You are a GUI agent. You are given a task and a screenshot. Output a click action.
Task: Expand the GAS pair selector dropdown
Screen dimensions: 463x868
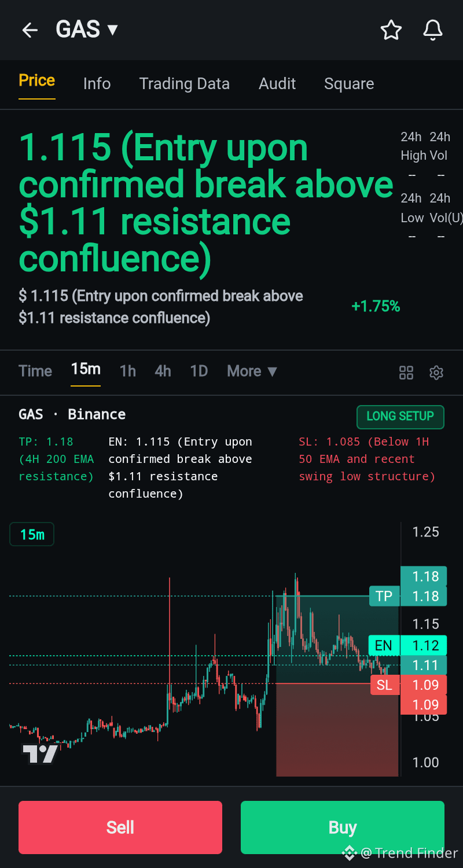[x=87, y=30]
